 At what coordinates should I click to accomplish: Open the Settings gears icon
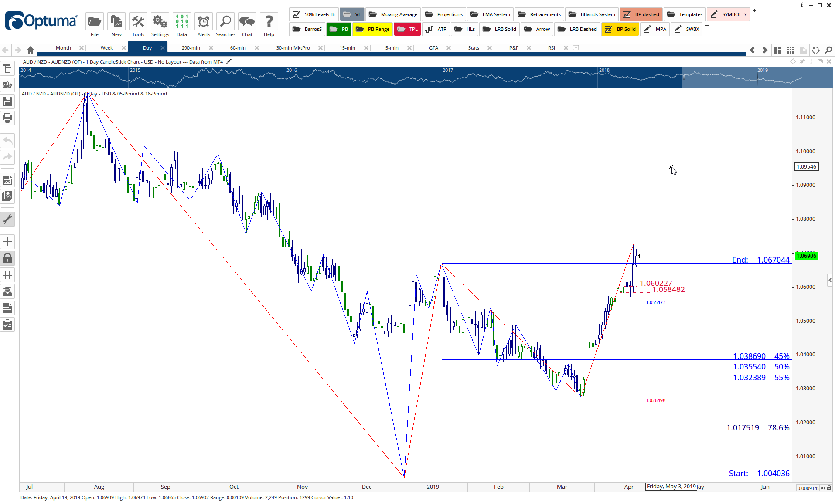tap(160, 21)
